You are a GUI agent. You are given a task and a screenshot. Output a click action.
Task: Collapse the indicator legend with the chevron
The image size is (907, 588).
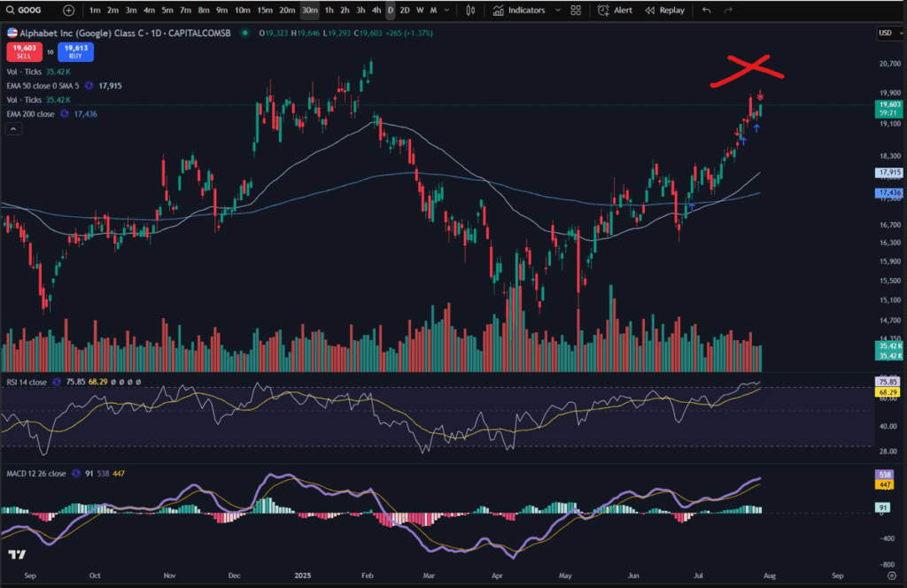click(13, 129)
